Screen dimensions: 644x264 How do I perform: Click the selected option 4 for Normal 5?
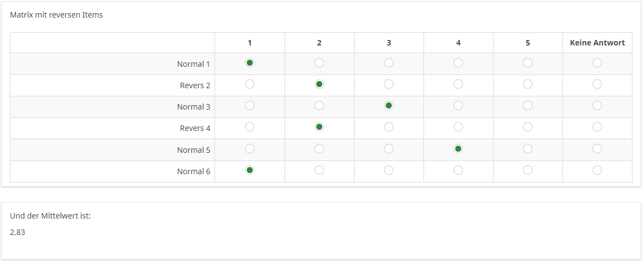458,149
